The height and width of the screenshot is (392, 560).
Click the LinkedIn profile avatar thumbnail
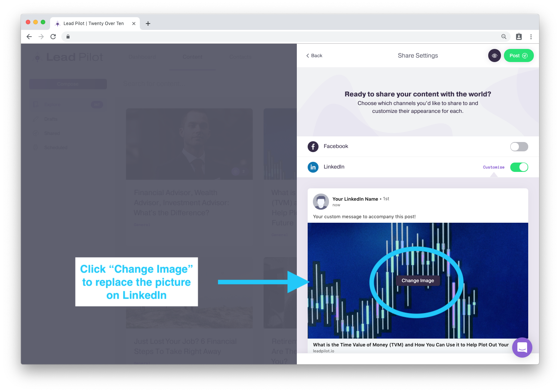coord(321,201)
